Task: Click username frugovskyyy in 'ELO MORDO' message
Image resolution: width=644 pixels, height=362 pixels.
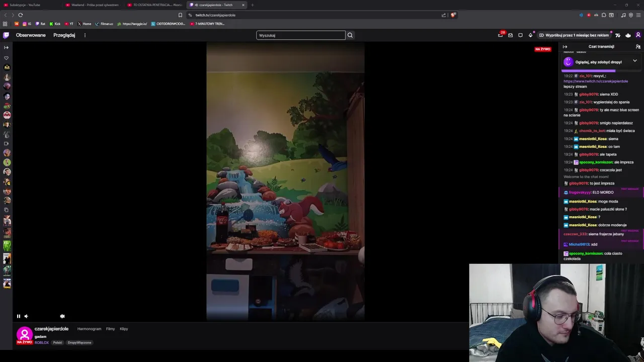Action: point(580,192)
